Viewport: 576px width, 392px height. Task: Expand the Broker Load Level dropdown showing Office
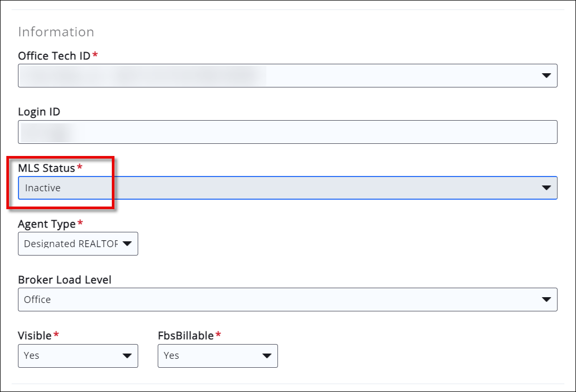click(x=288, y=299)
